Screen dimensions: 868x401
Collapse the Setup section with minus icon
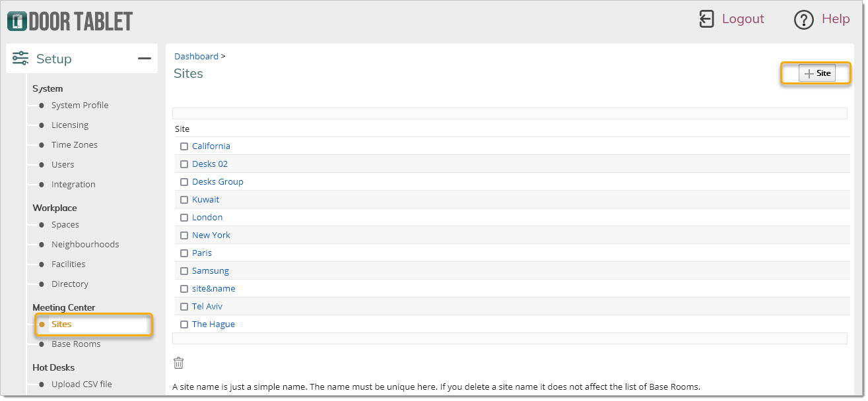(144, 59)
